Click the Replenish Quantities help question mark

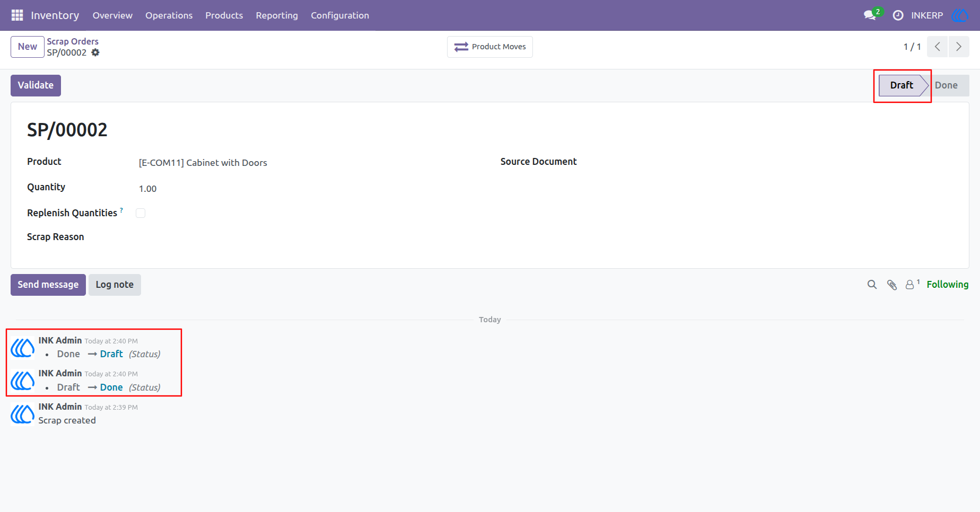(121, 210)
